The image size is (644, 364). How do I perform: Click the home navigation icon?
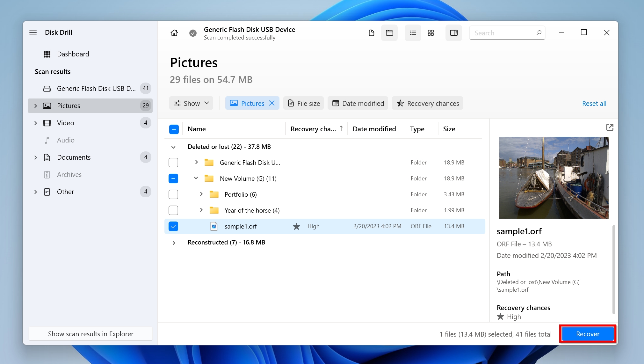click(174, 33)
